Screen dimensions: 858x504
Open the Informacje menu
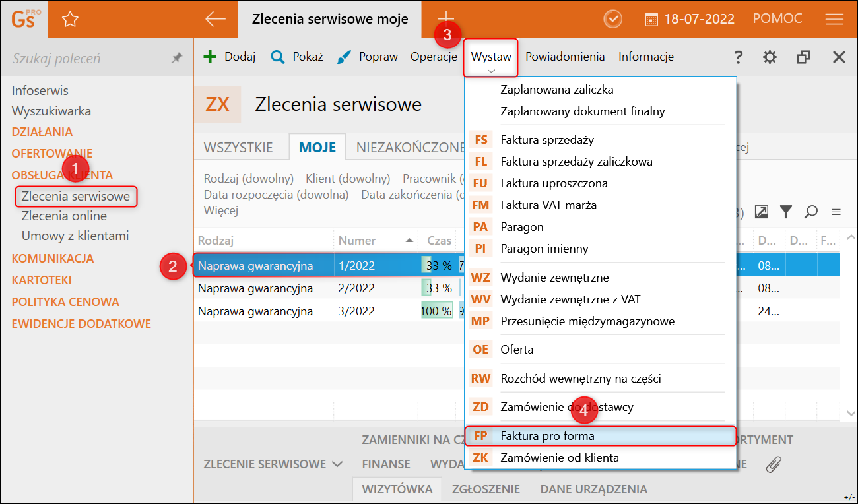(x=646, y=57)
